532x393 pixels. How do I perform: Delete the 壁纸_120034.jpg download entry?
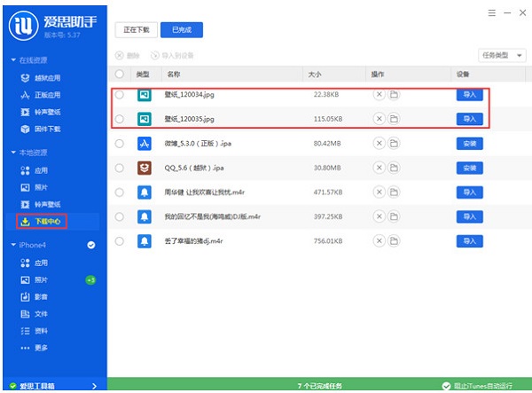(x=379, y=94)
